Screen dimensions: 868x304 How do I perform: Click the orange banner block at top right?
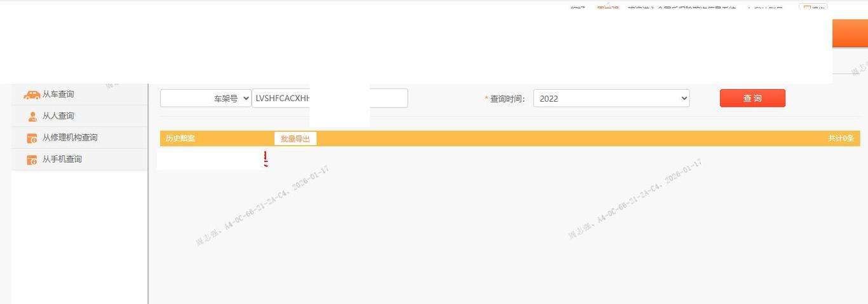(850, 33)
